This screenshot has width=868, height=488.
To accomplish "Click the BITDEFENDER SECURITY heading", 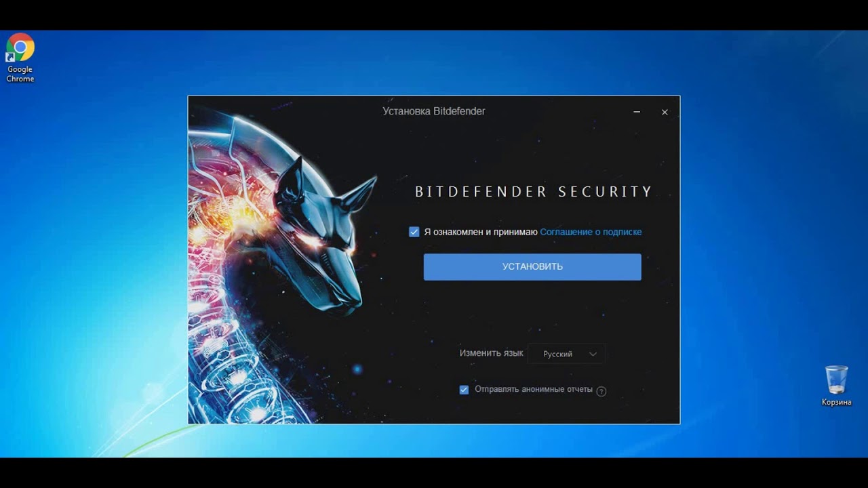I will [534, 192].
